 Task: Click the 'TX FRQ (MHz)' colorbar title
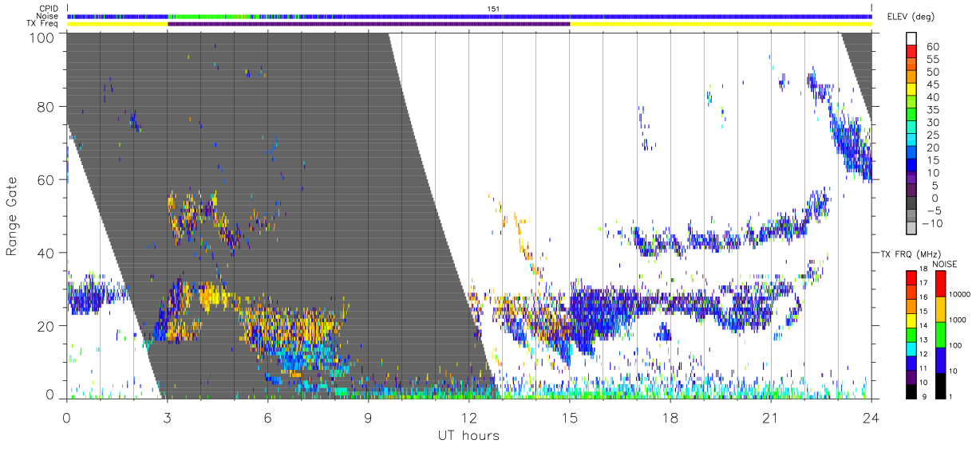coord(911,254)
